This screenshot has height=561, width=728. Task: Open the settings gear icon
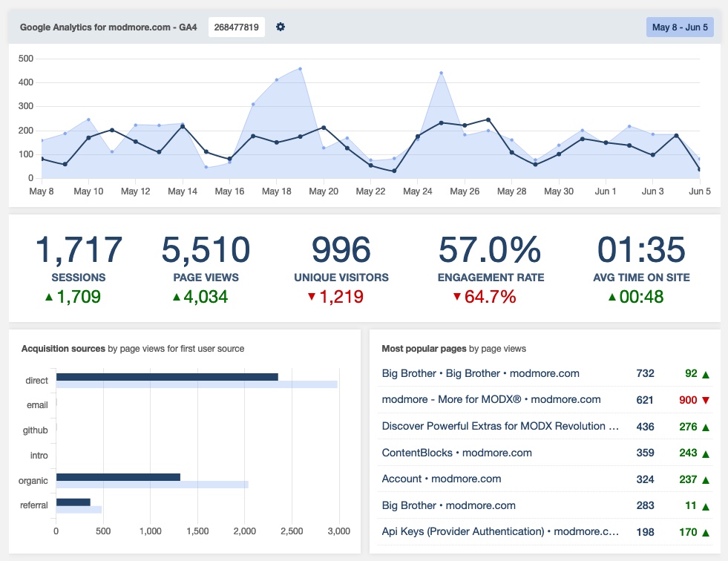pyautogui.click(x=281, y=27)
